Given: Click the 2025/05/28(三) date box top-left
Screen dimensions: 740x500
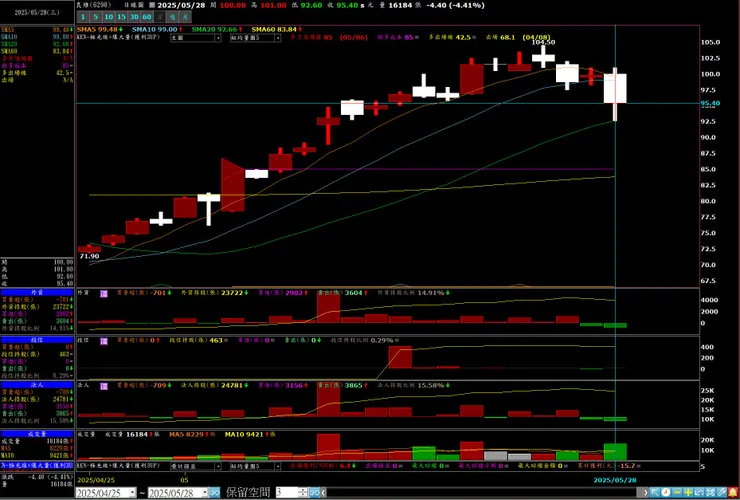Looking at the screenshot, I should point(37,13).
